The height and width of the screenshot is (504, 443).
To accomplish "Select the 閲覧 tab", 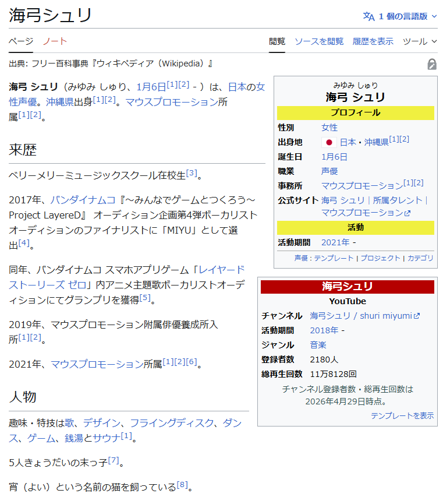I will (277, 41).
